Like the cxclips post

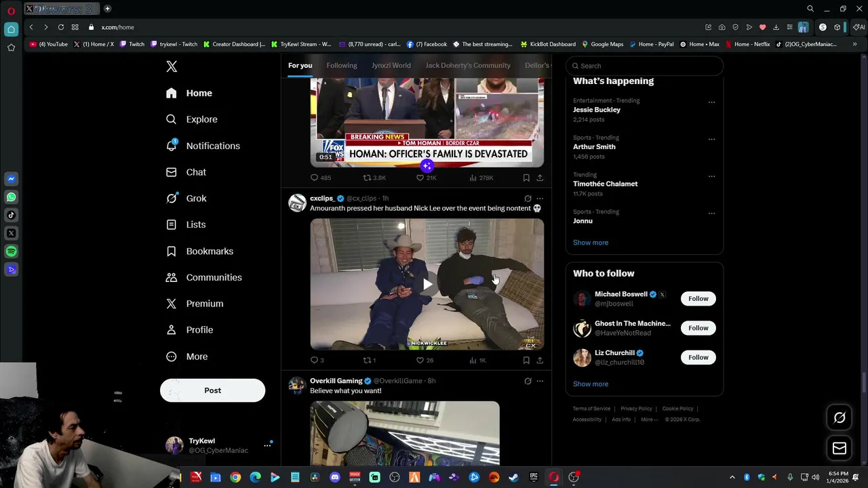coord(420,361)
